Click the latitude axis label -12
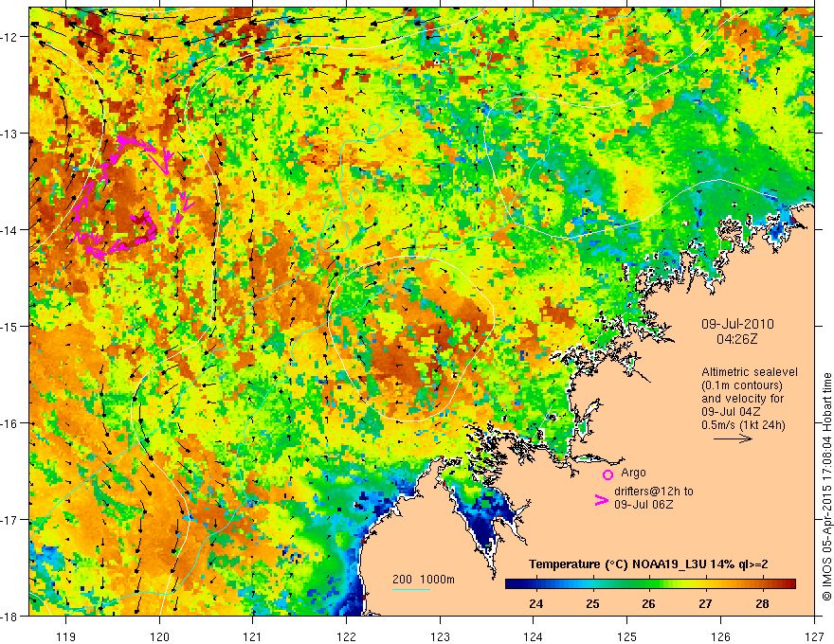 9,37
